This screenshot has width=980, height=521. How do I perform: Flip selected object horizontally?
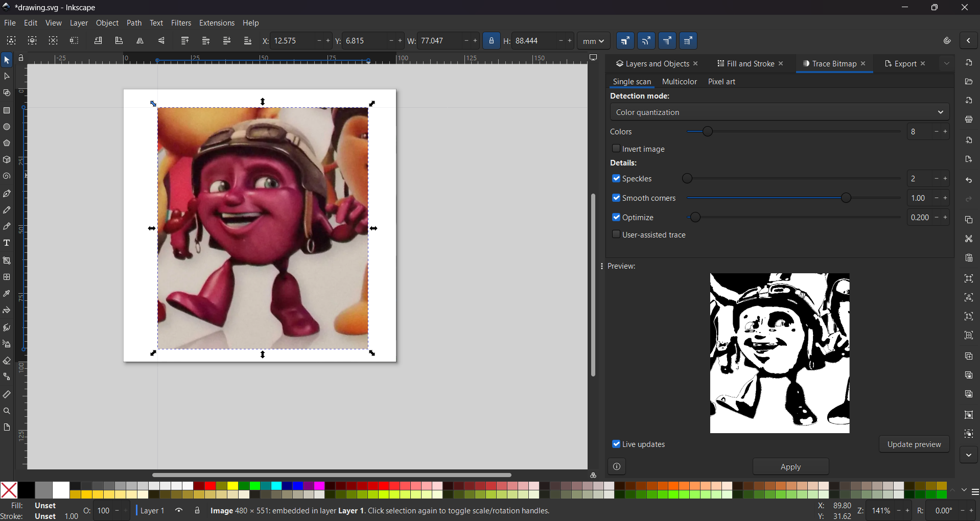140,41
